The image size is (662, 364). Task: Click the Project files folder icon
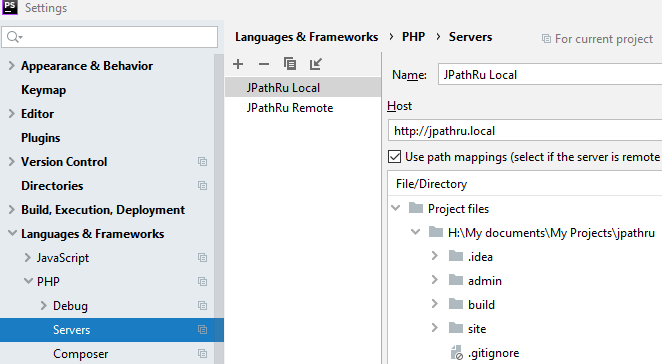coord(416,208)
